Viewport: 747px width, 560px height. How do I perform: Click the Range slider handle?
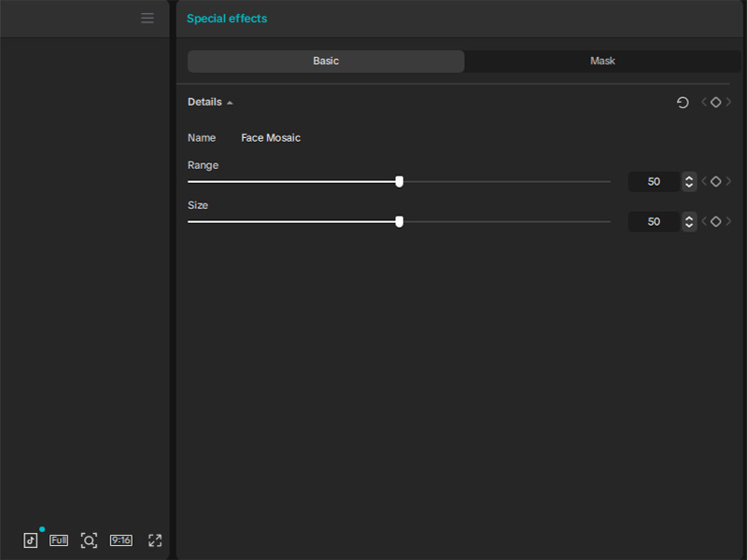(400, 181)
